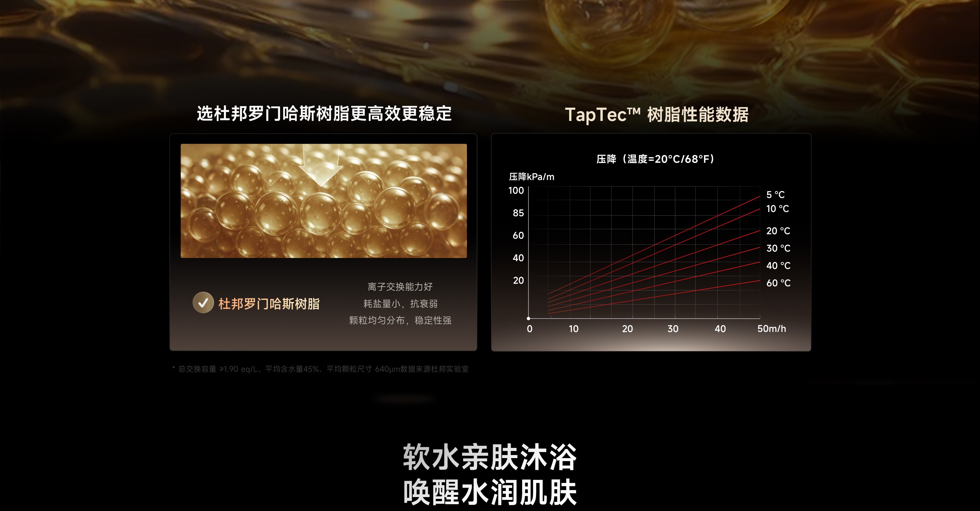Click the heading 选杜邦罗门哈斯树脂更高效更稳定
Image resolution: width=980 pixels, height=511 pixels.
(x=324, y=114)
